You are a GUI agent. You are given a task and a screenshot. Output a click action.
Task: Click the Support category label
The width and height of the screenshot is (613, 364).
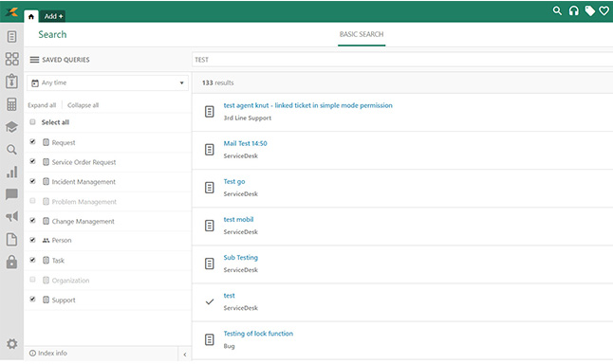click(x=64, y=300)
